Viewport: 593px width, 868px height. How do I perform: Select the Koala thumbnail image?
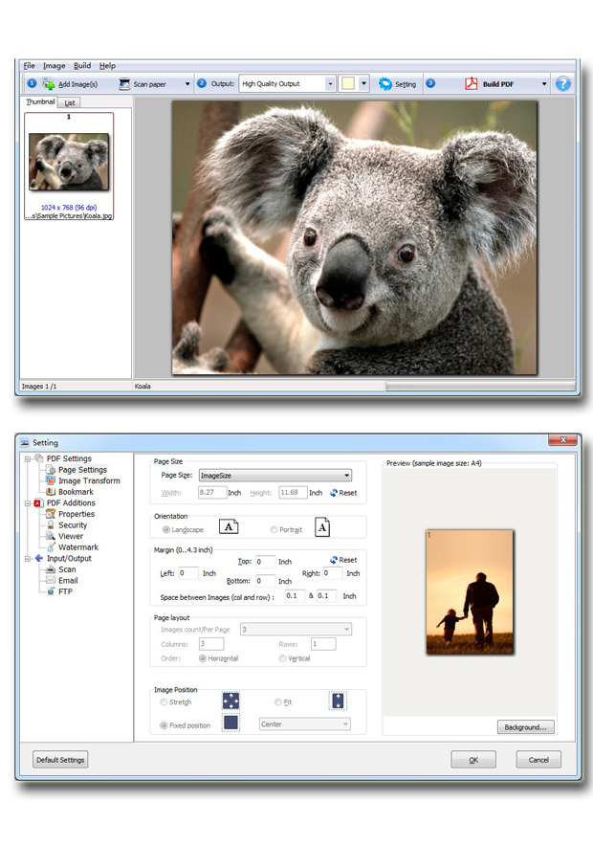[69, 162]
